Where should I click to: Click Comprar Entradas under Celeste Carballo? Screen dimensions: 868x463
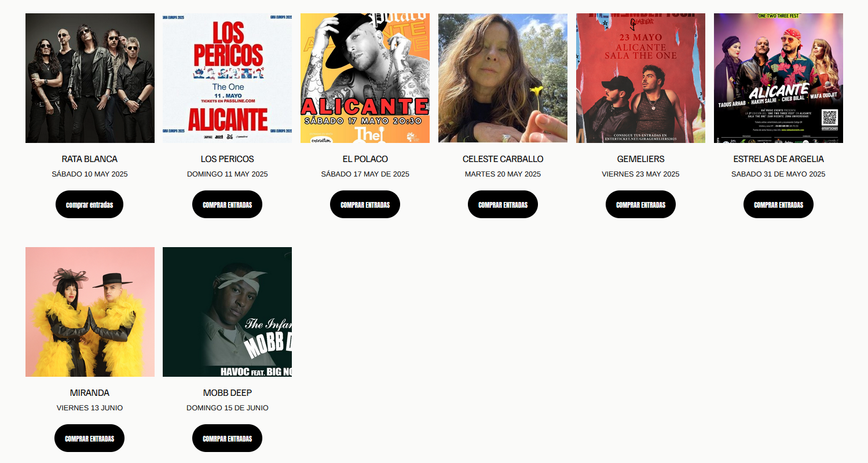click(x=503, y=204)
